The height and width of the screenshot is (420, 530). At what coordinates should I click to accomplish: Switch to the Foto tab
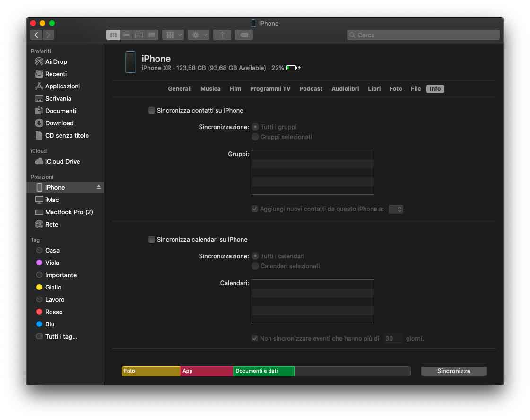[x=395, y=88]
